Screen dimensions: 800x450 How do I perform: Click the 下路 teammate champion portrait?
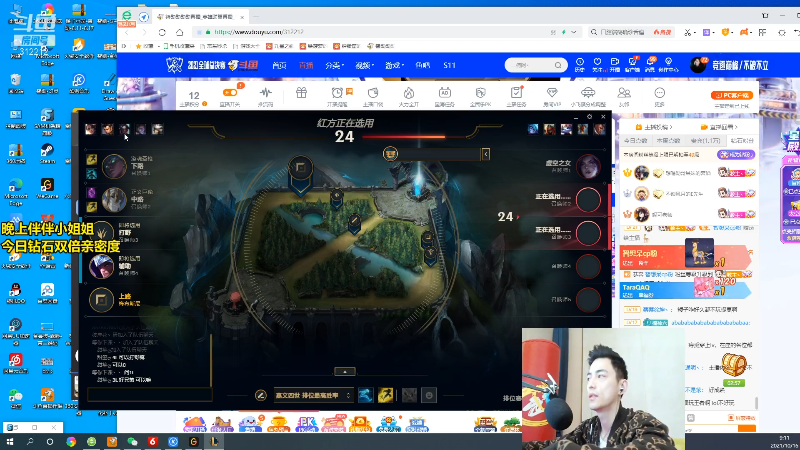[113, 166]
